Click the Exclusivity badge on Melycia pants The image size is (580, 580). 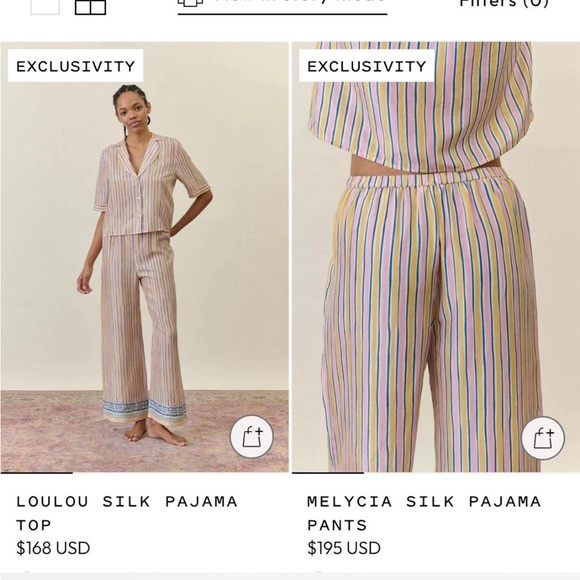[x=367, y=66]
